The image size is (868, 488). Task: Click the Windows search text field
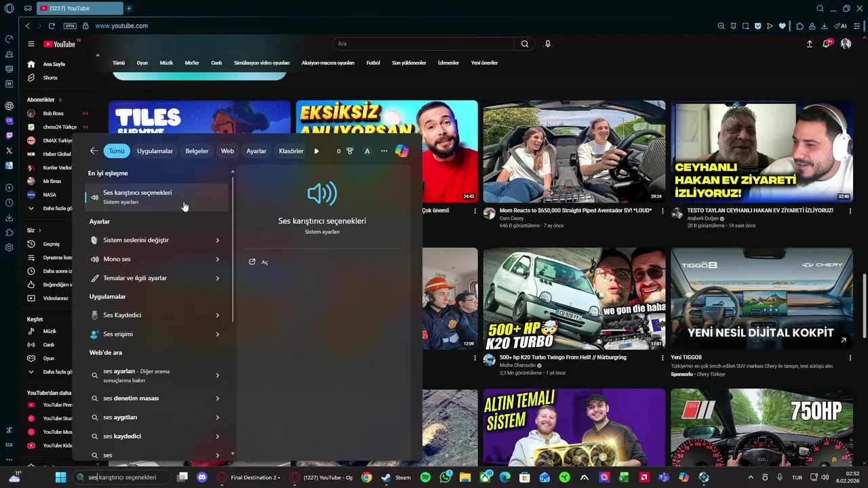(x=122, y=477)
